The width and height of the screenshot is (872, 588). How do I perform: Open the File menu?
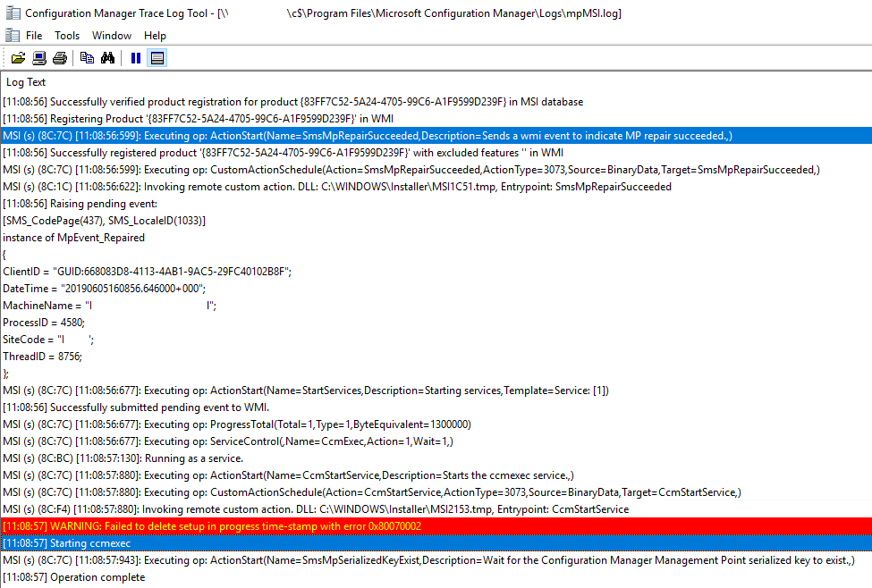click(x=34, y=36)
